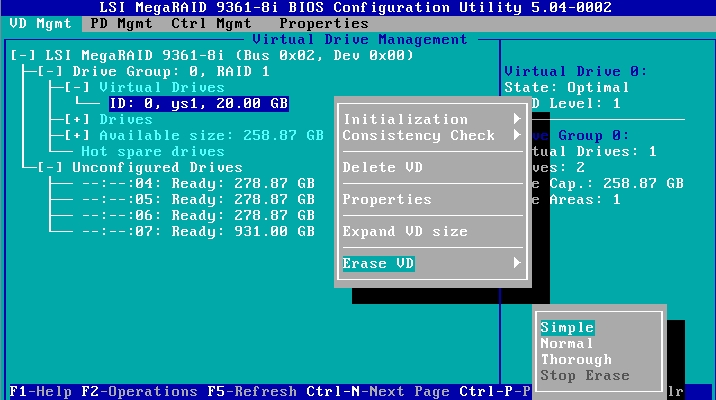Collapse the Virtual Drives node
The width and height of the screenshot is (716, 400).
pos(77,88)
